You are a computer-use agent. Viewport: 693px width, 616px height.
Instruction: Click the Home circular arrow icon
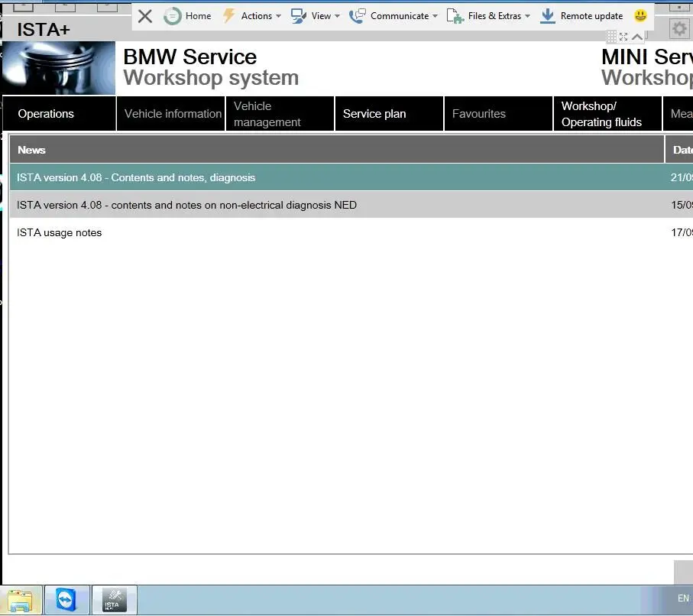pos(173,16)
